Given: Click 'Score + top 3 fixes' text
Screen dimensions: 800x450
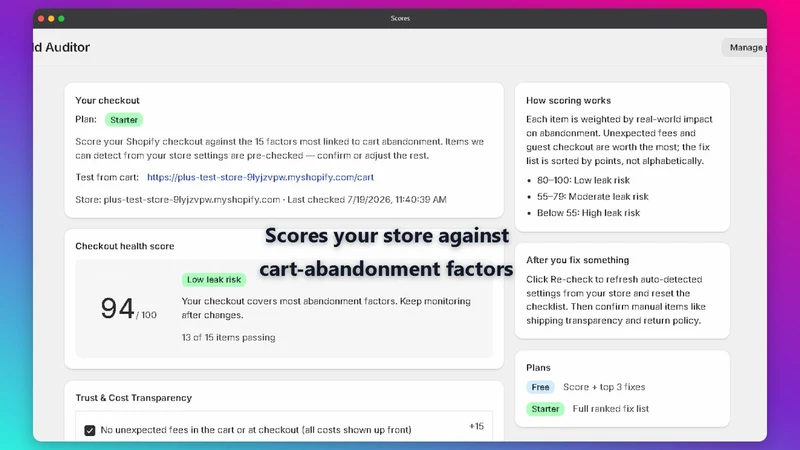Looking at the screenshot, I should coord(604,387).
